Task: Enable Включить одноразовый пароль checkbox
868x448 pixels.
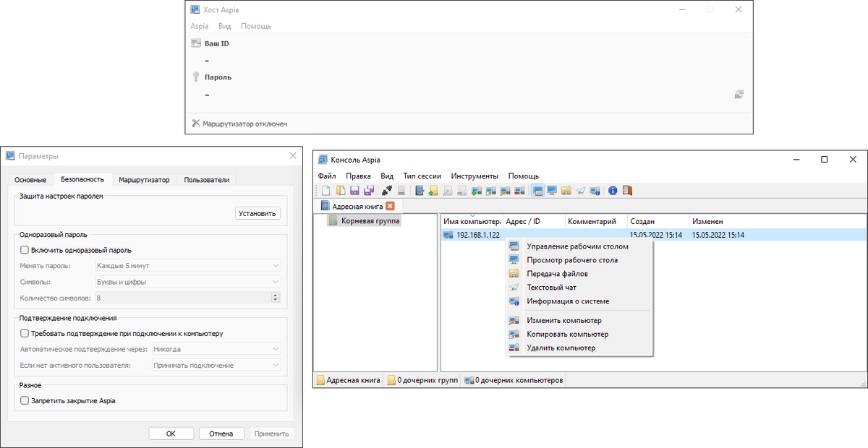Action: tap(25, 250)
